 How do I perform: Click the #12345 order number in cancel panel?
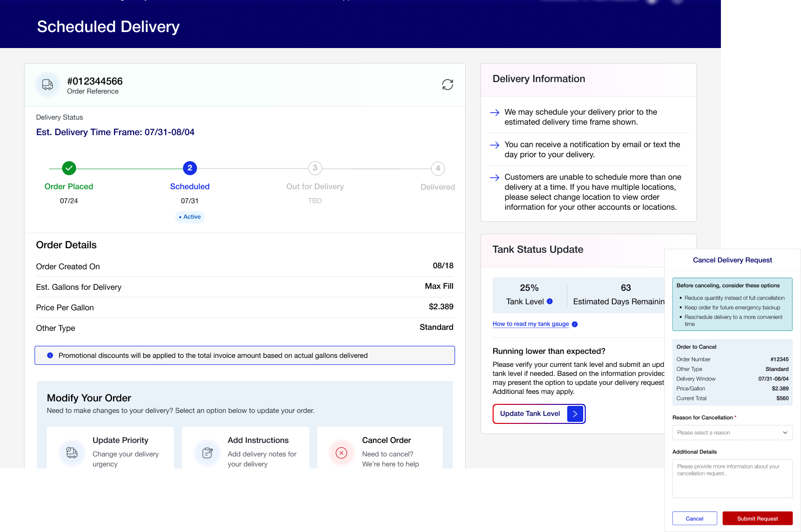(x=779, y=359)
